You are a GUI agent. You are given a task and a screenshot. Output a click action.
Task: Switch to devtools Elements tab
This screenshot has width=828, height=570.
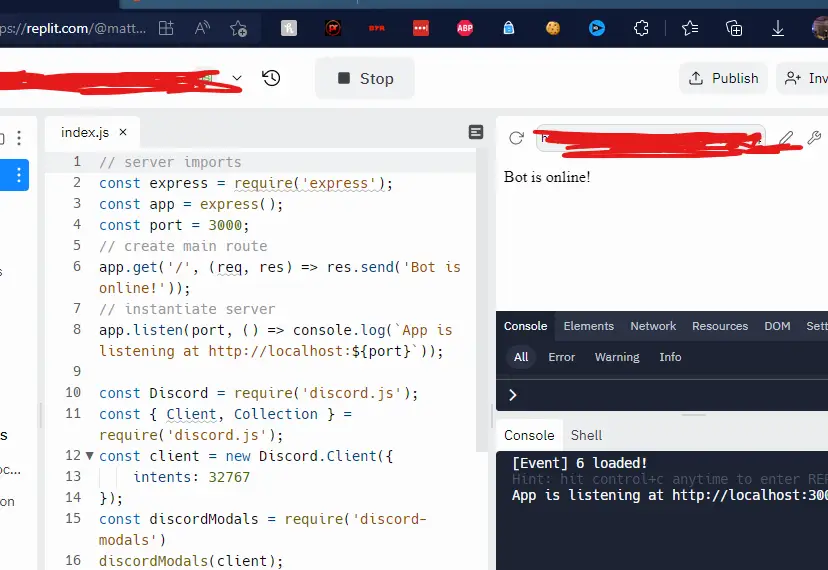588,326
